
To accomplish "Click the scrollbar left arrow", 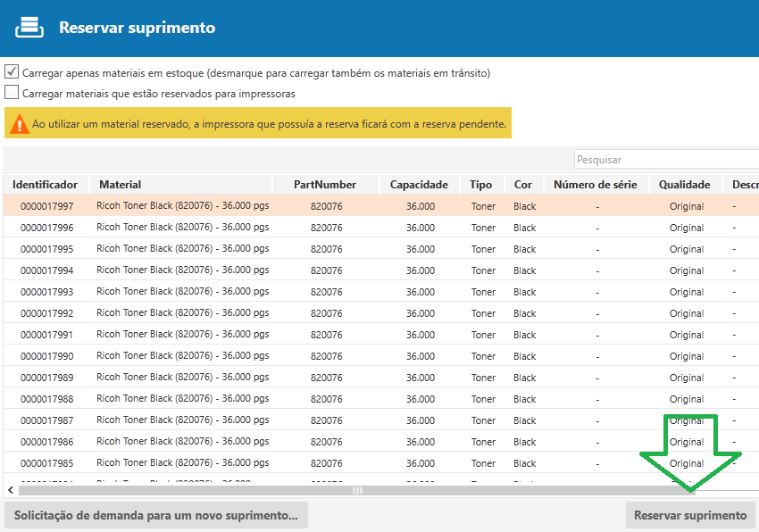I will 10,490.
